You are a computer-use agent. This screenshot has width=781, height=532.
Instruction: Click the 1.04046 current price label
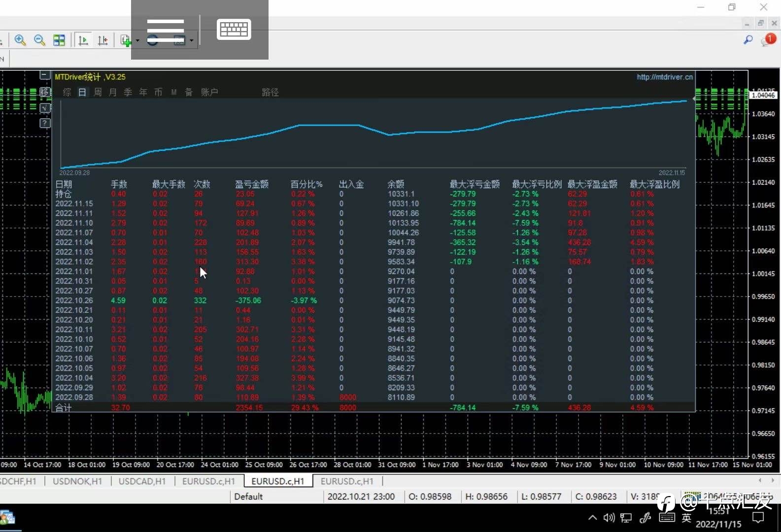coord(763,95)
